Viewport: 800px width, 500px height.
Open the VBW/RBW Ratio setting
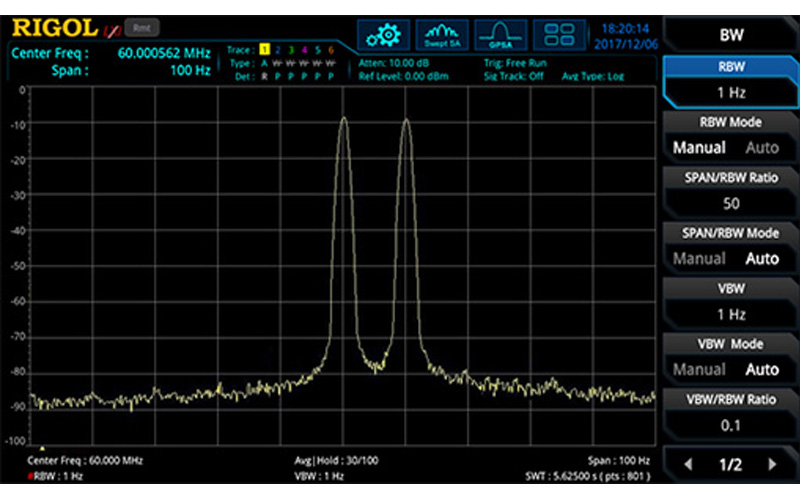(x=730, y=412)
